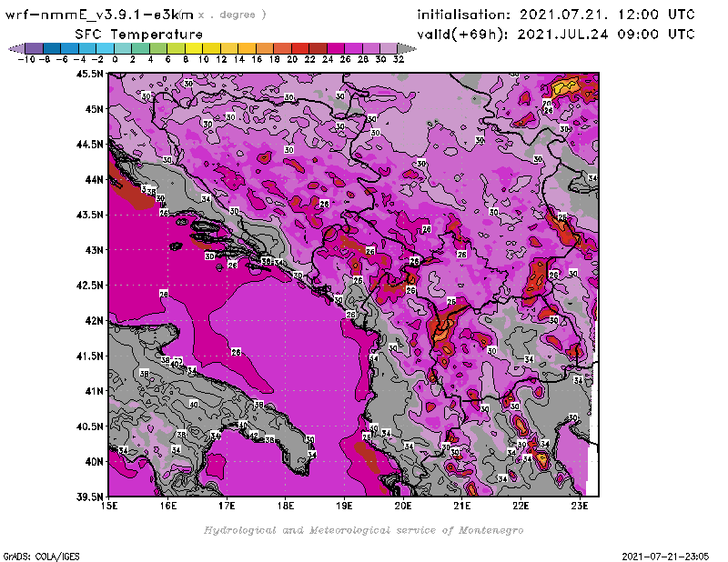This screenshot has width=728, height=562.
Task: Click the left gray arrow end of colorbar
Action: 15,48
